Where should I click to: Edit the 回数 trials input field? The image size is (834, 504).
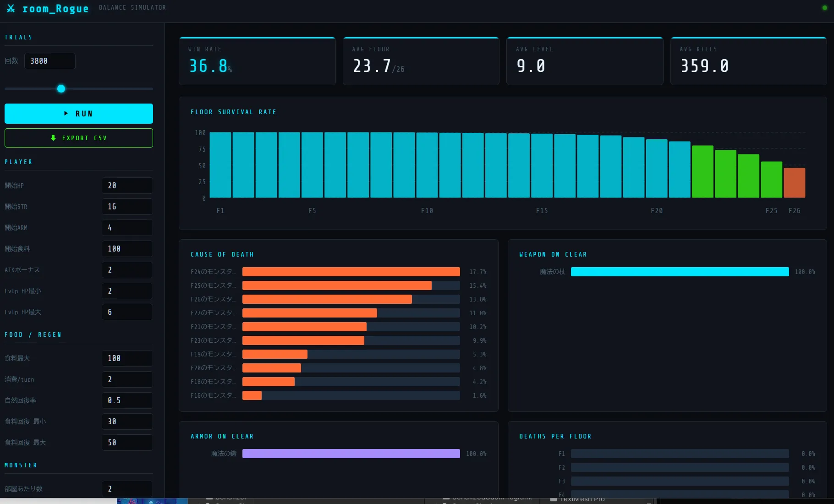point(49,61)
